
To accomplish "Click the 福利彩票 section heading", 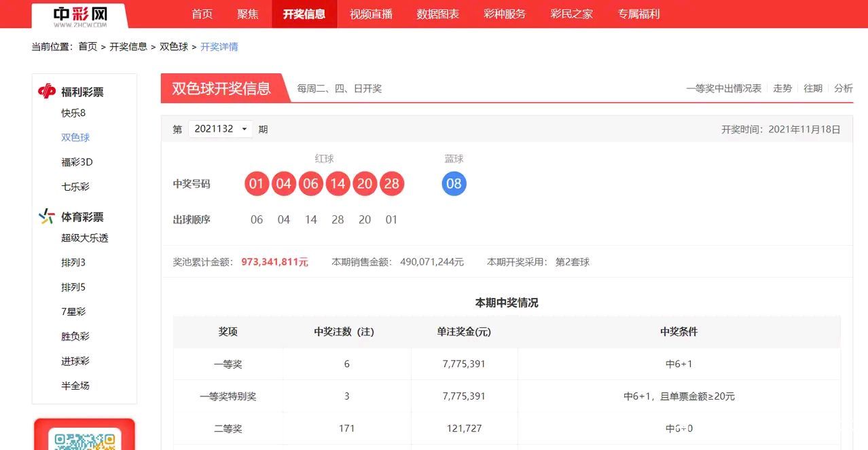I will point(82,92).
